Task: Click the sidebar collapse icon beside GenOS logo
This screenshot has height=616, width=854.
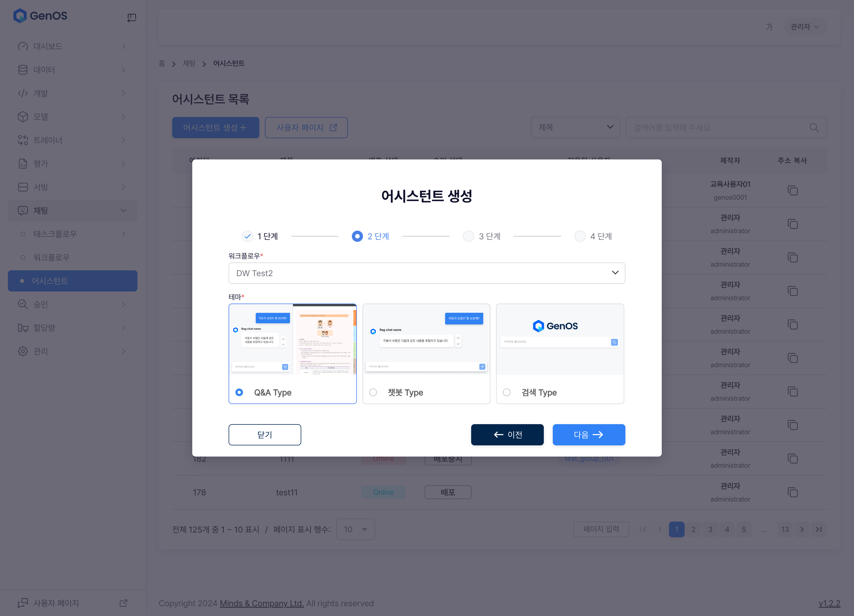Action: 131,18
